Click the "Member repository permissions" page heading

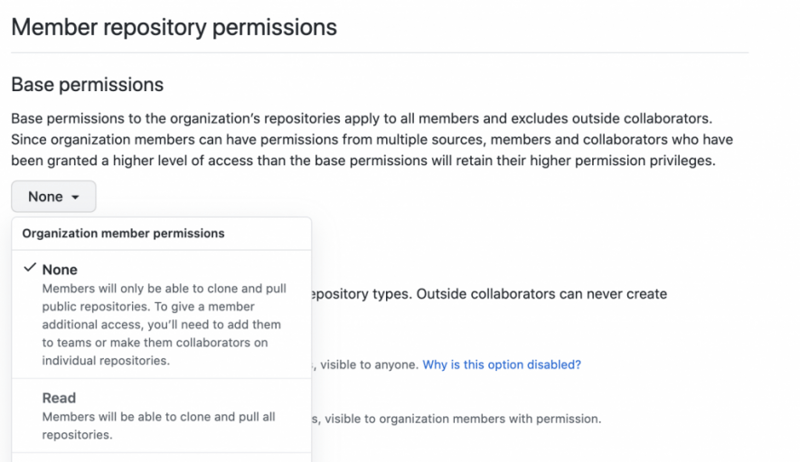(x=174, y=27)
